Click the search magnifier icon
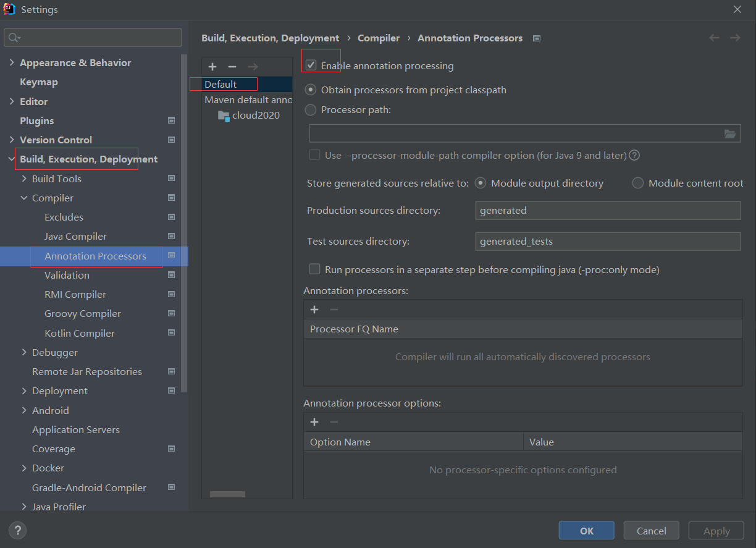Screen dimensions: 756x548 (14, 38)
